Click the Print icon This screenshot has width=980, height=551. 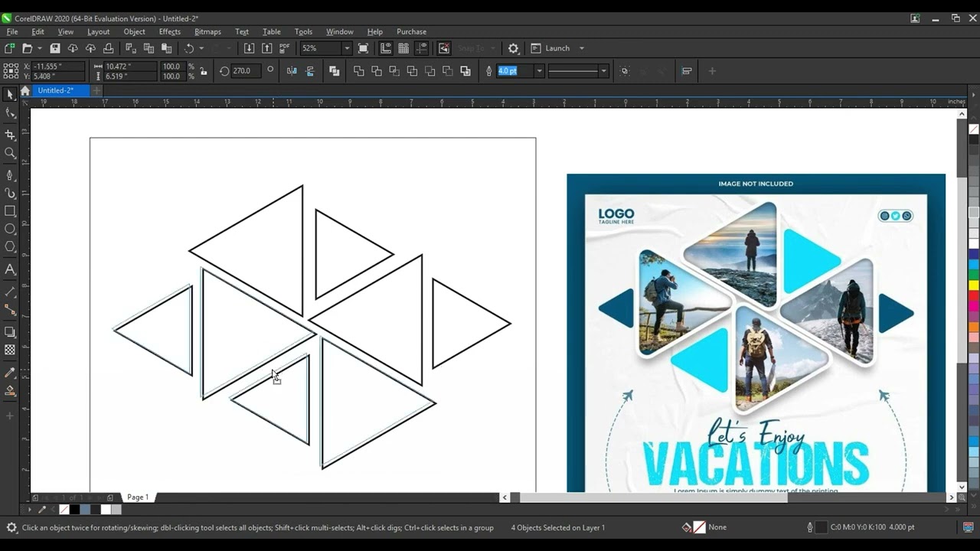(108, 48)
